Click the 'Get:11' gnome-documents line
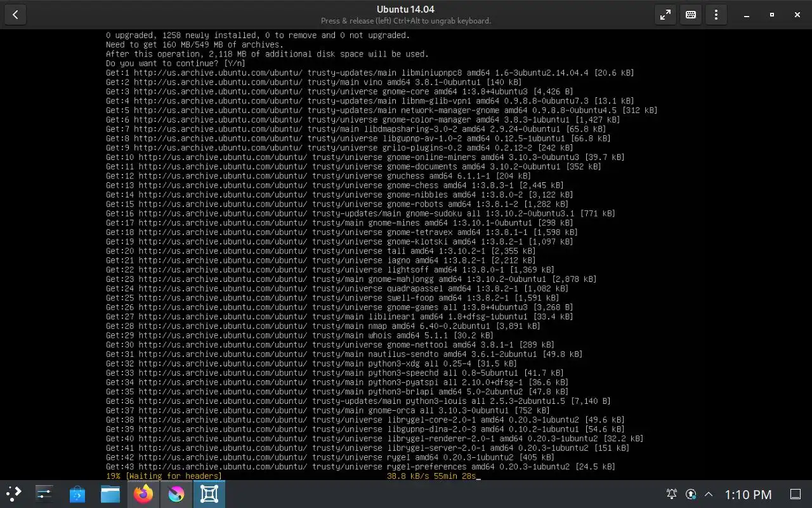The width and height of the screenshot is (812, 508). [353, 166]
